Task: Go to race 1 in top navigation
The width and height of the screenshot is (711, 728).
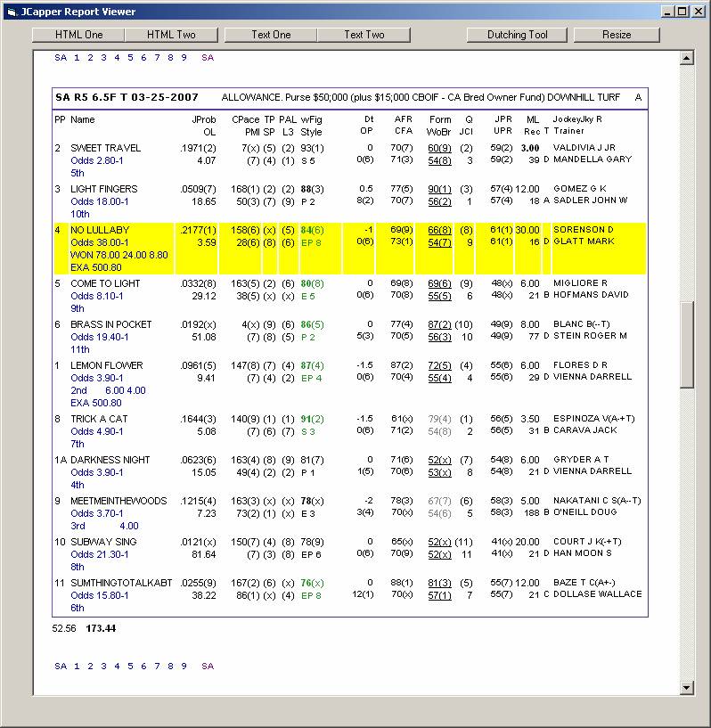Action: [77, 58]
